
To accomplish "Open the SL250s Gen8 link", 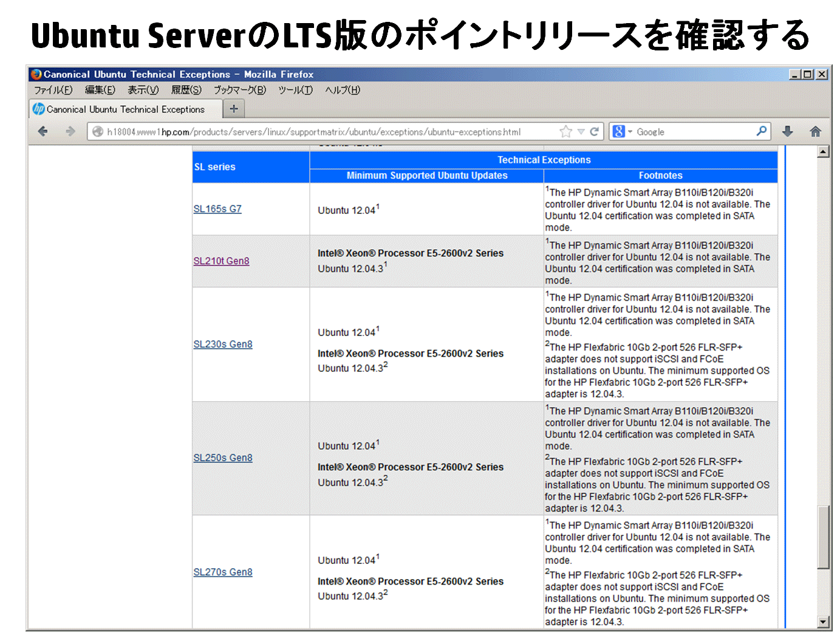I will tap(223, 458).
